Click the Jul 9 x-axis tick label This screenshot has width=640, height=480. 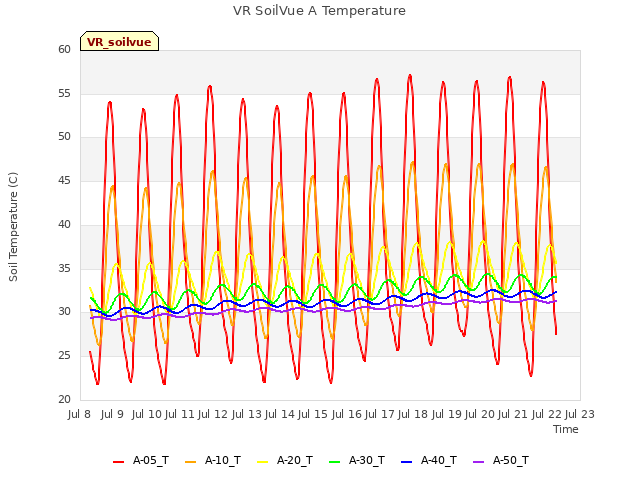click(112, 414)
